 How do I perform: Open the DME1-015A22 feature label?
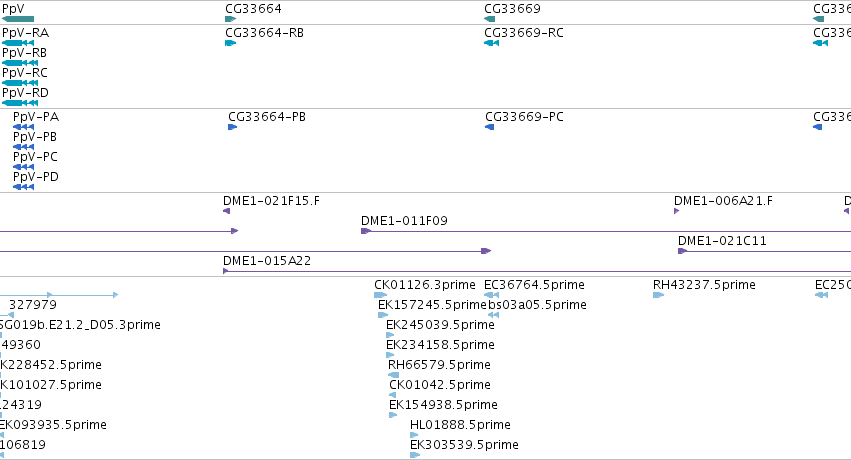[267, 261]
